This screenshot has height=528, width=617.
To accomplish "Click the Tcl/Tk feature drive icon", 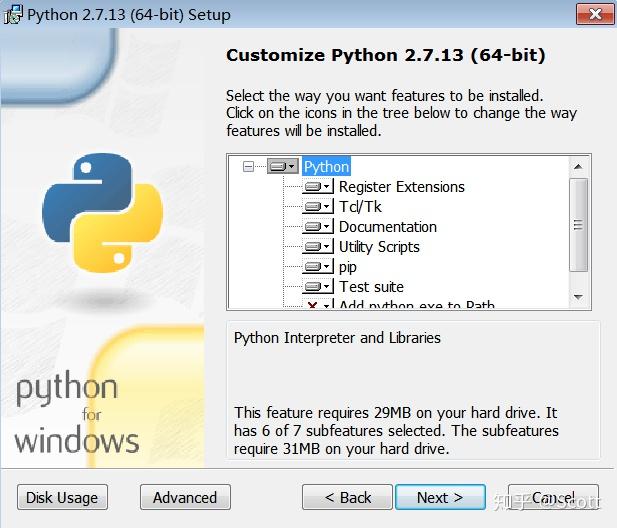I will click(x=318, y=207).
